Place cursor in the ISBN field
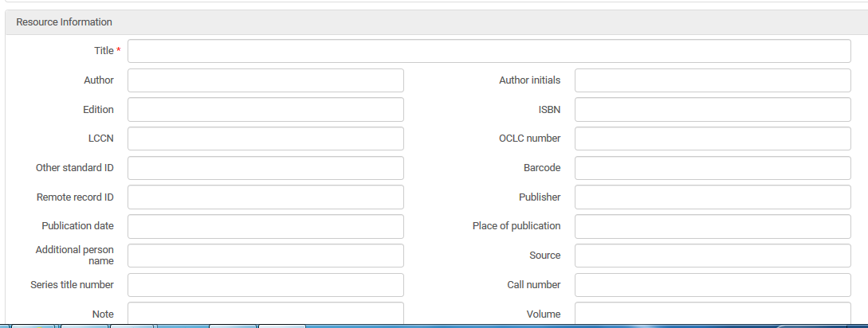The height and width of the screenshot is (328, 868). (x=713, y=110)
